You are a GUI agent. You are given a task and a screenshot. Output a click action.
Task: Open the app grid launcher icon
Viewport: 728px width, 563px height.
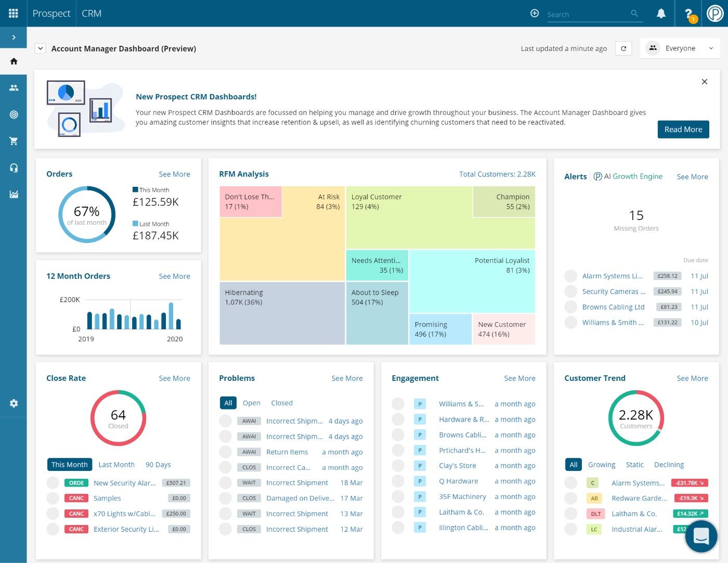[13, 14]
